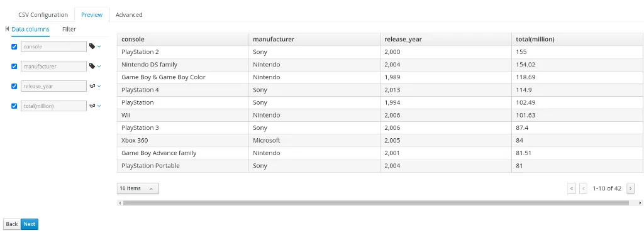Toggle the total(million) column checkbox
This screenshot has width=644, height=233.
point(14,106)
